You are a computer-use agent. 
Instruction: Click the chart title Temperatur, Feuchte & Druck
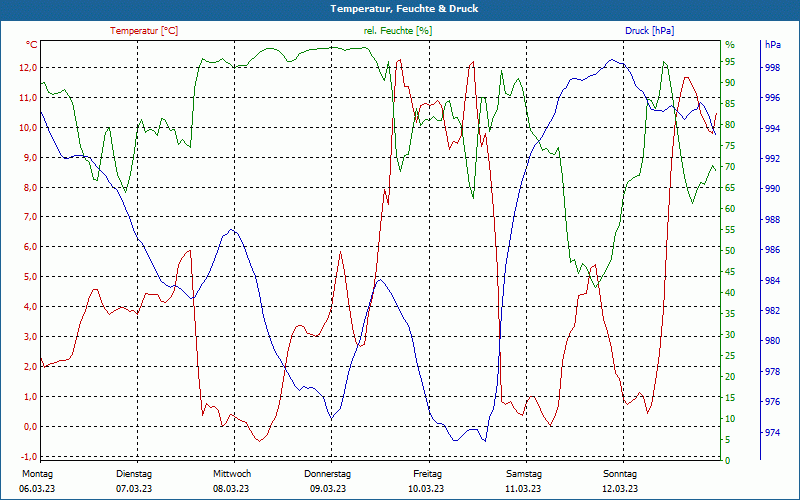[x=400, y=9]
